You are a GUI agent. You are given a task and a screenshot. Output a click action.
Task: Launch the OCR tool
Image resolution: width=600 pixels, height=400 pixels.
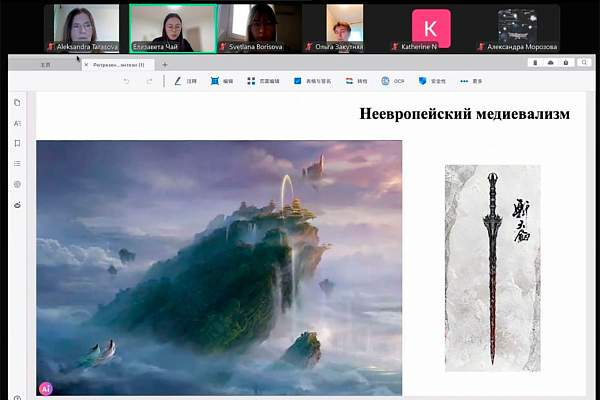pyautogui.click(x=393, y=81)
